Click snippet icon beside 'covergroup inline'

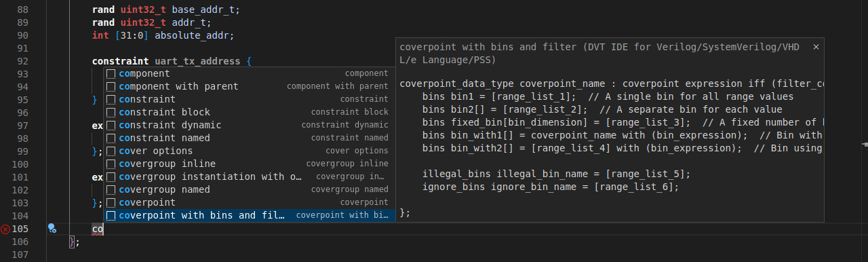point(111,164)
